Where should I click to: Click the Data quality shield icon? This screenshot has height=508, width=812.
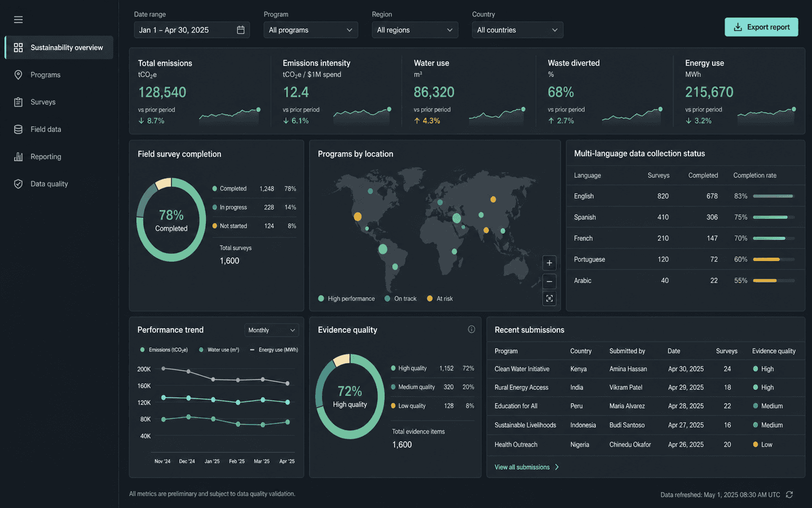coord(18,184)
